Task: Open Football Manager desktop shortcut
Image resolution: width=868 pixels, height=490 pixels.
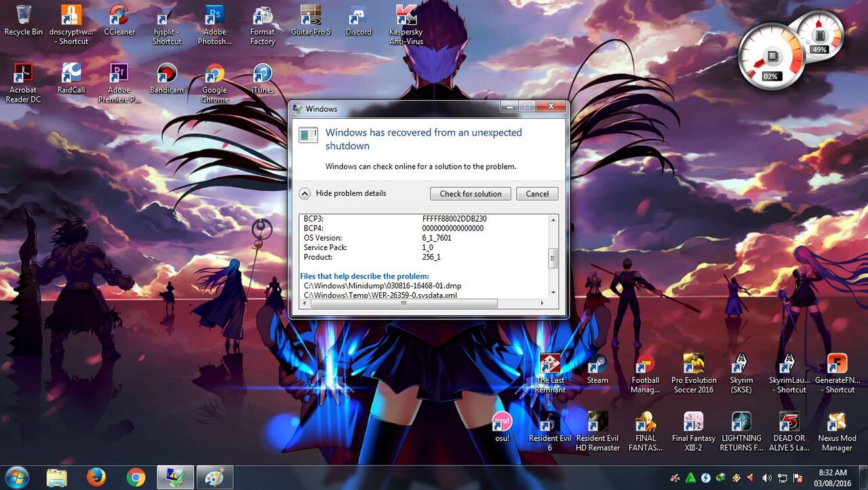Action: click(x=645, y=373)
